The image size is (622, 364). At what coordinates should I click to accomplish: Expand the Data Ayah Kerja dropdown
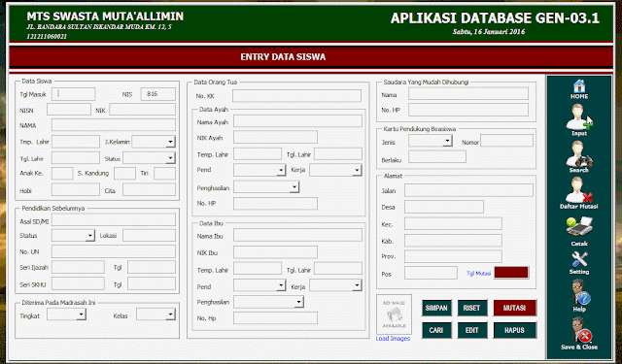(357, 170)
